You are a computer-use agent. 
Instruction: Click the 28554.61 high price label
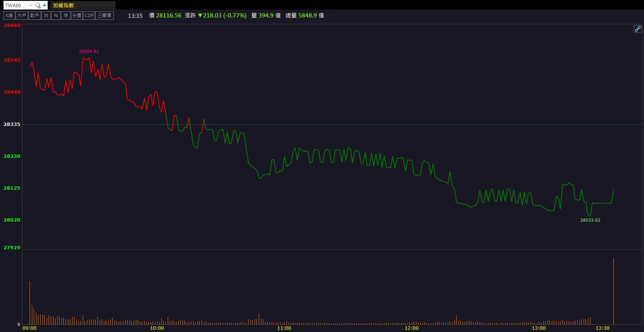click(x=89, y=51)
